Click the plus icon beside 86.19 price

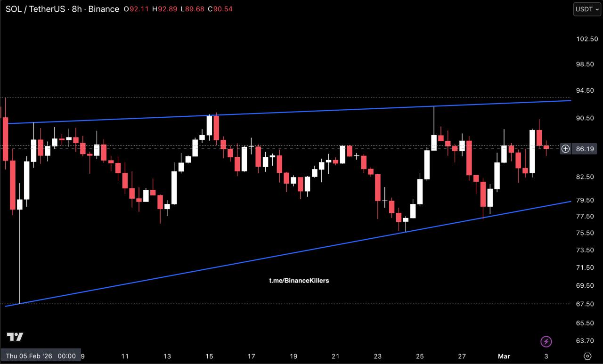[565, 149]
